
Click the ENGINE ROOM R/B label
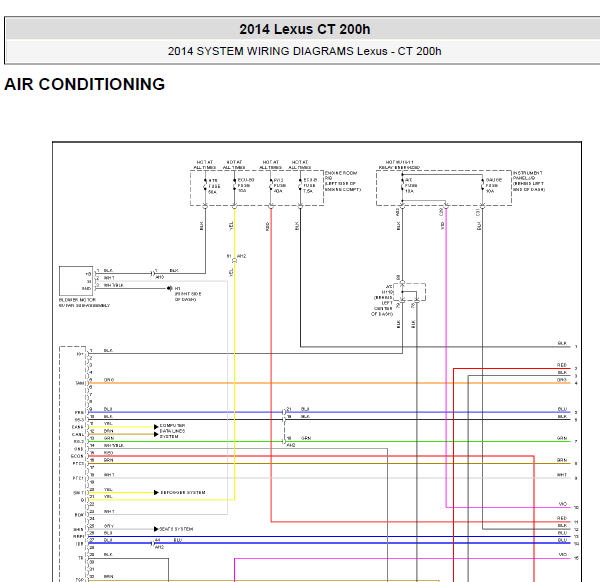tap(343, 181)
